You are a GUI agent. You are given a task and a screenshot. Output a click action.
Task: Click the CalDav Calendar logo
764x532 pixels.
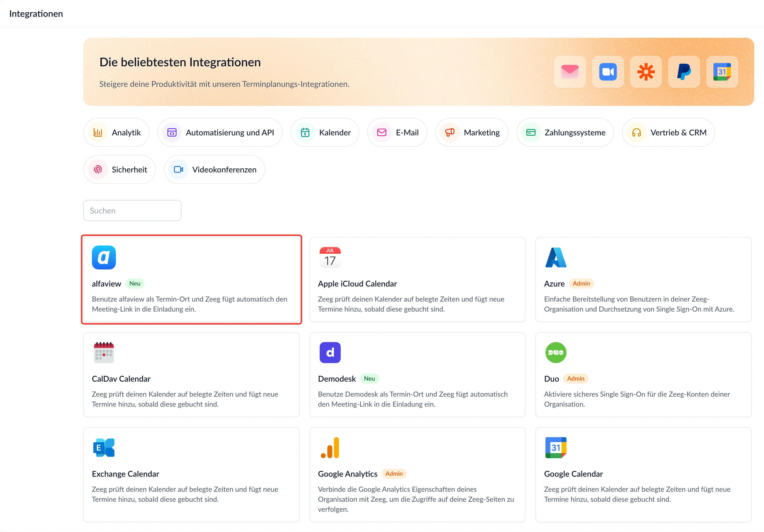tap(104, 353)
